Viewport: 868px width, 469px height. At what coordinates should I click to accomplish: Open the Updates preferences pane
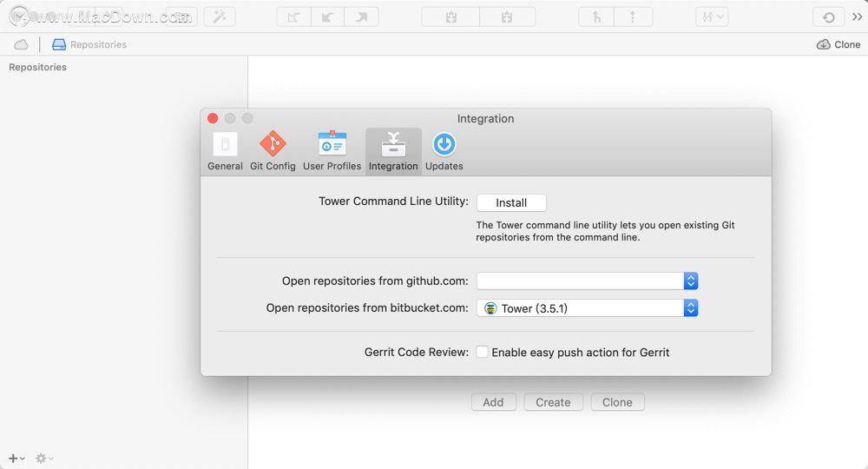(x=444, y=151)
